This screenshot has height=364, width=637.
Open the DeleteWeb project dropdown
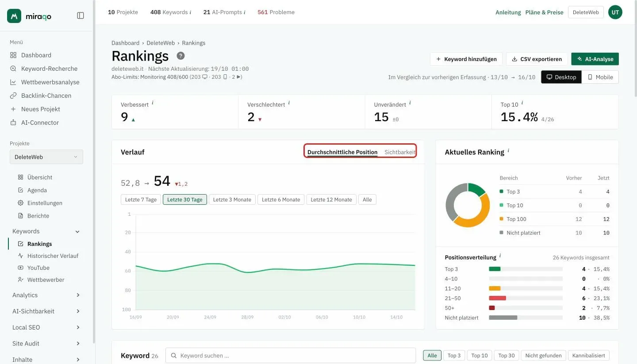click(x=46, y=157)
